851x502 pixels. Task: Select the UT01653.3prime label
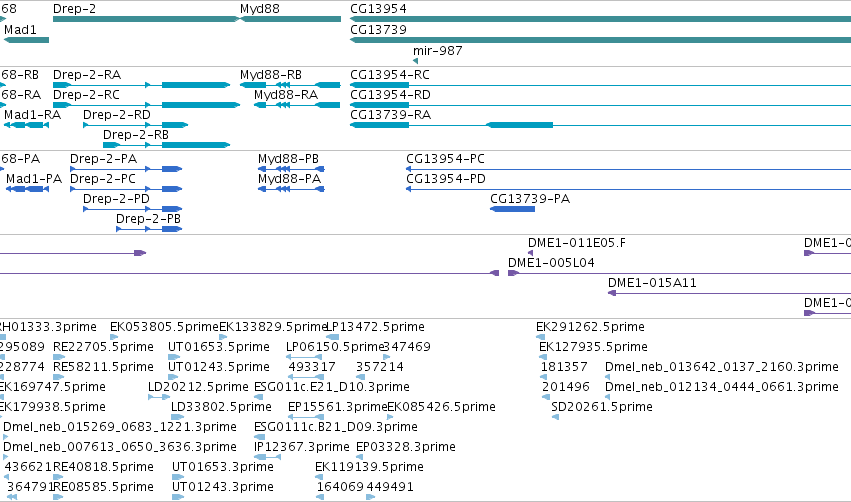(x=223, y=467)
